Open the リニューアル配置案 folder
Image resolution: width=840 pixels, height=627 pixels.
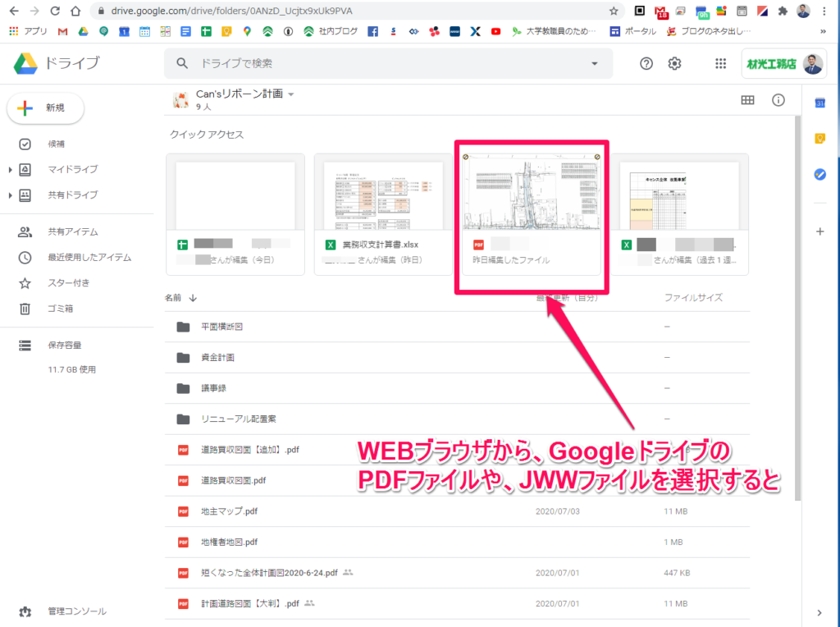457,419
